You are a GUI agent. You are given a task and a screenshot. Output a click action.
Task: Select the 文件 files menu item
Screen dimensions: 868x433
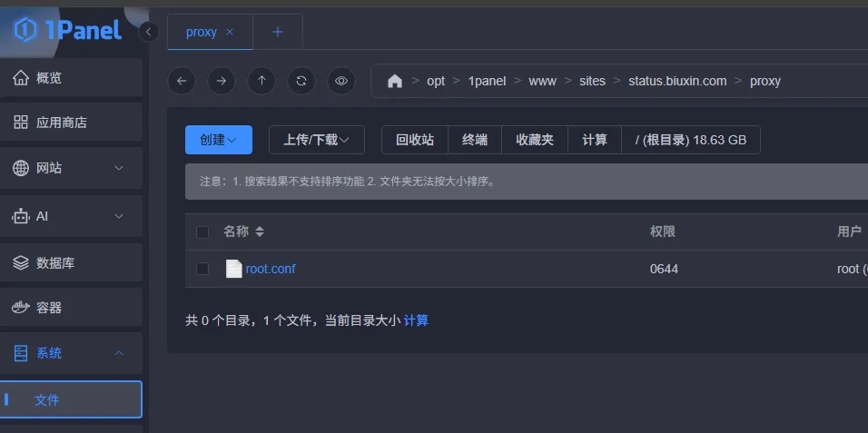(71, 399)
